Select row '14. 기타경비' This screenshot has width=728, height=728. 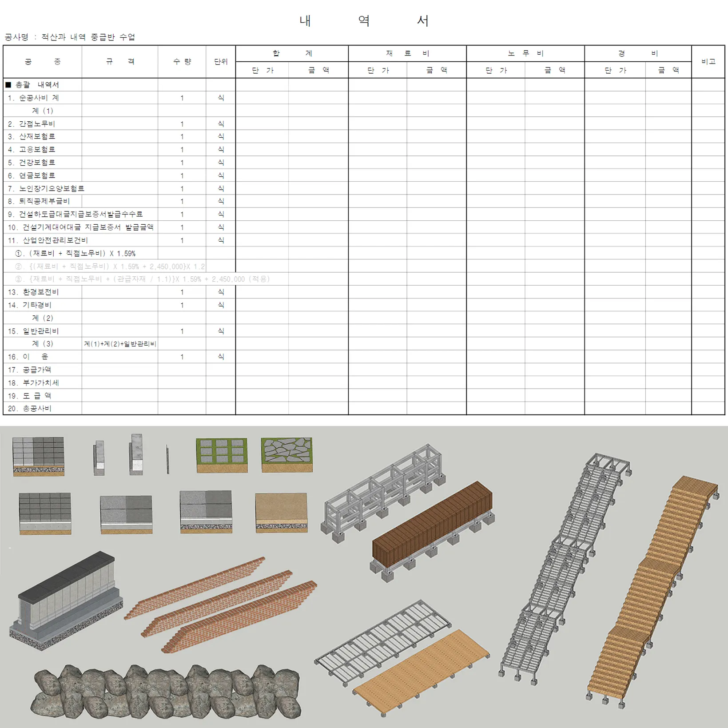tap(364, 305)
